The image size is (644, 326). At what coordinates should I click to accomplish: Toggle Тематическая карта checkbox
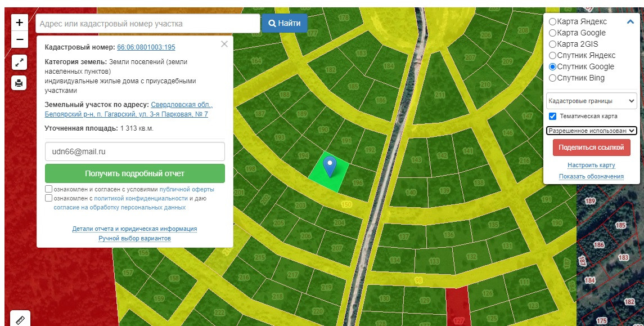pyautogui.click(x=552, y=116)
